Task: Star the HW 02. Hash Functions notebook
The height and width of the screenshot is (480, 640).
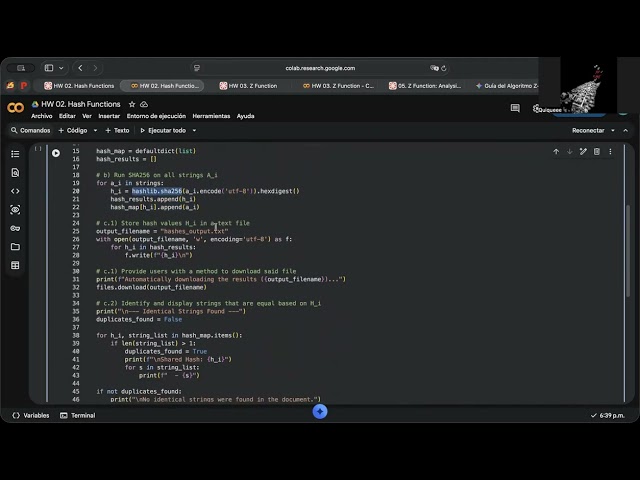Action: click(132, 104)
